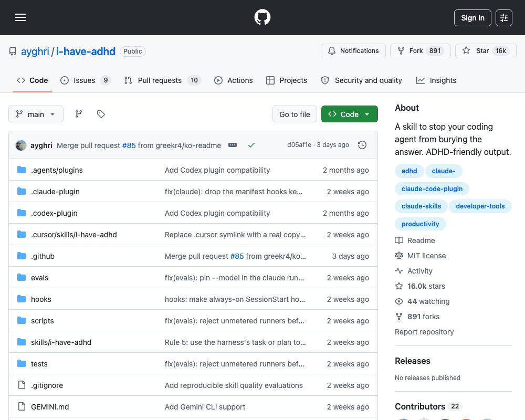View the 891 forks link
The height and width of the screenshot is (420, 525).
click(x=417, y=317)
